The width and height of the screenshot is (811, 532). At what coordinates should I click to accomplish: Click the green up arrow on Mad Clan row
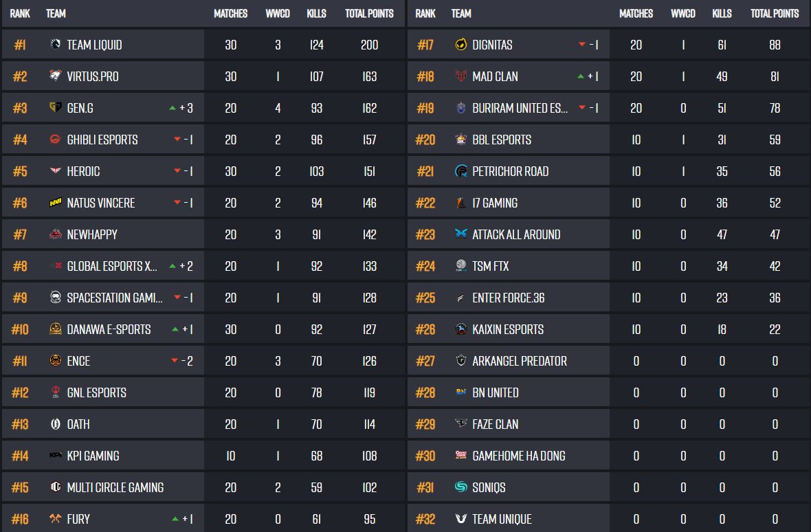580,76
